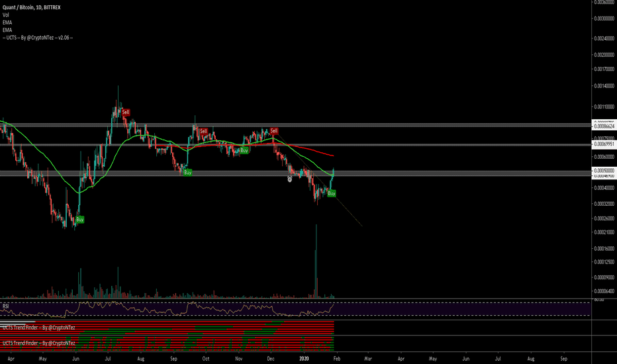Viewport: 617px width, 364px height.
Task: Click the Nov label on time axis
Action: [239, 359]
